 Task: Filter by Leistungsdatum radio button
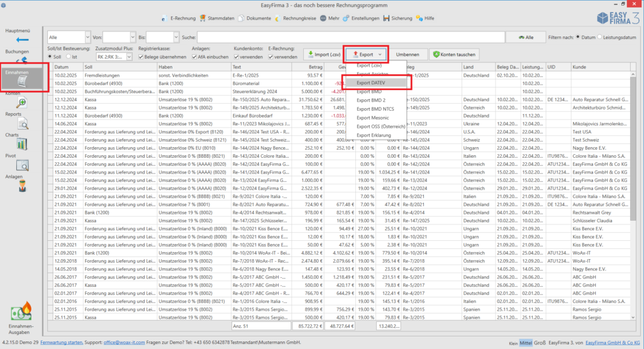(599, 37)
